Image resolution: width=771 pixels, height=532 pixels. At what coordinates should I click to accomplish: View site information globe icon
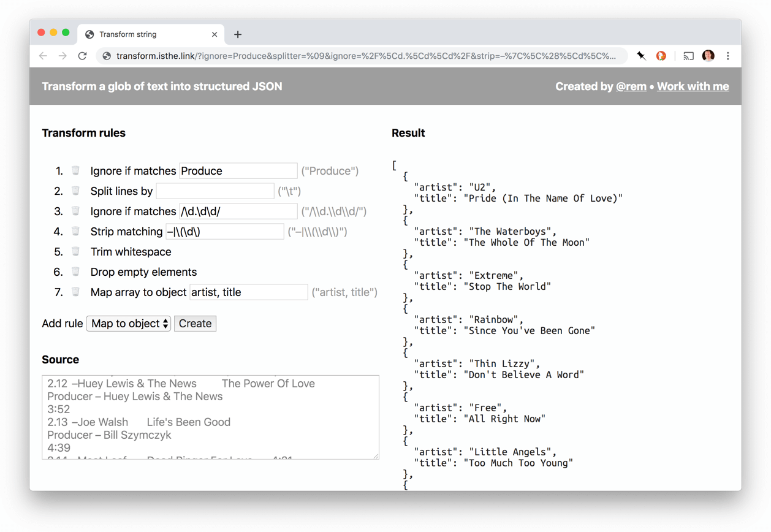click(x=107, y=56)
